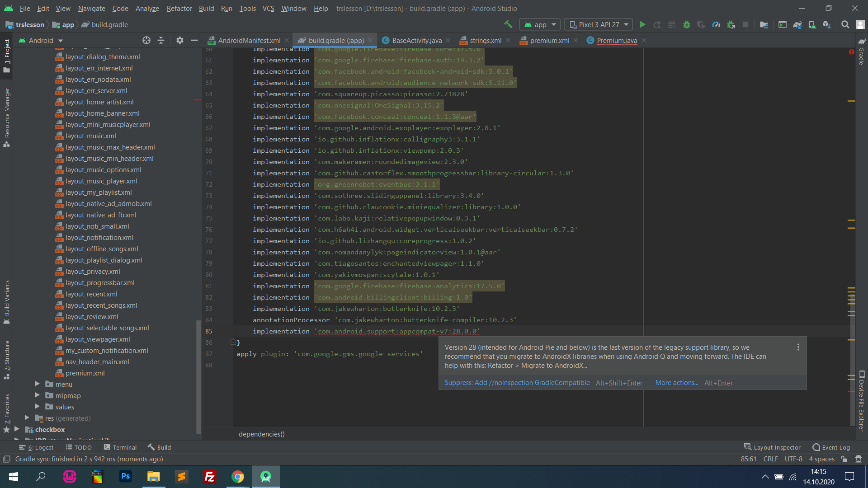Toggle the Device File Explorer side tab

tap(862, 401)
